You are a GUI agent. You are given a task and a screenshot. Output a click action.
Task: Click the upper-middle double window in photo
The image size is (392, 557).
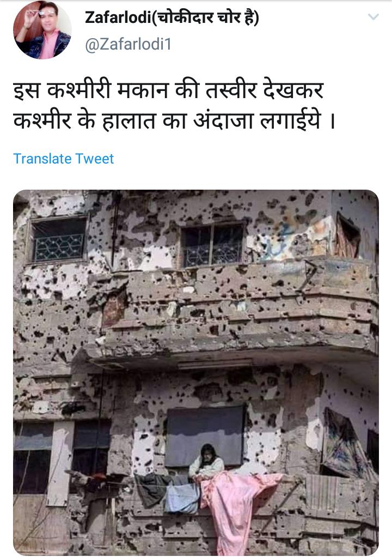(x=212, y=245)
